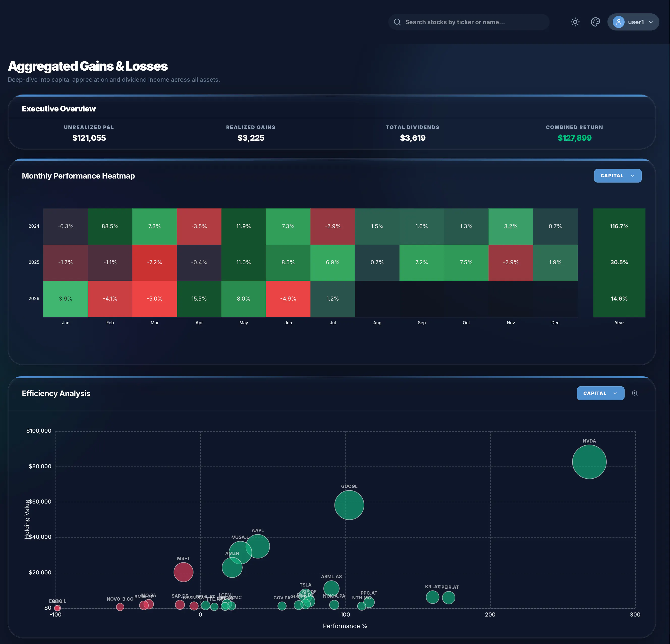Focus the stock search input field
Screen dimensions: 670x644
[469, 22]
